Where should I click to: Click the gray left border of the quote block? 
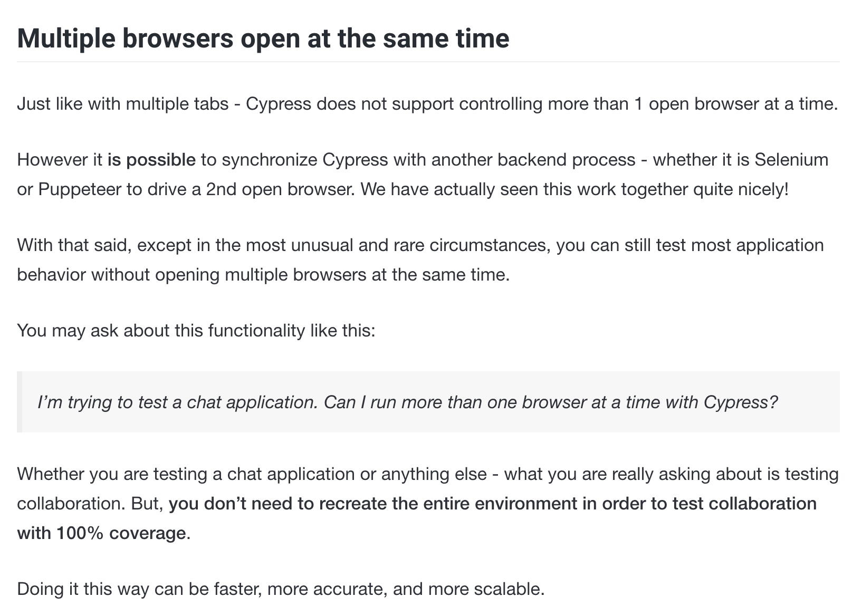[x=20, y=402]
